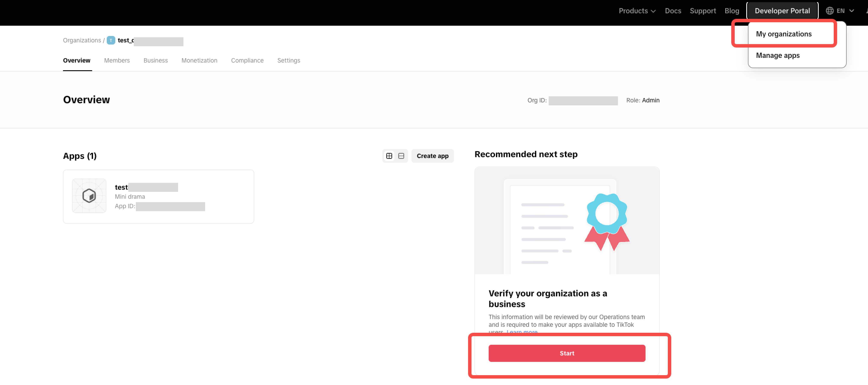Image resolution: width=868 pixels, height=385 pixels.
Task: Open the Mini drama app icon
Action: (89, 195)
